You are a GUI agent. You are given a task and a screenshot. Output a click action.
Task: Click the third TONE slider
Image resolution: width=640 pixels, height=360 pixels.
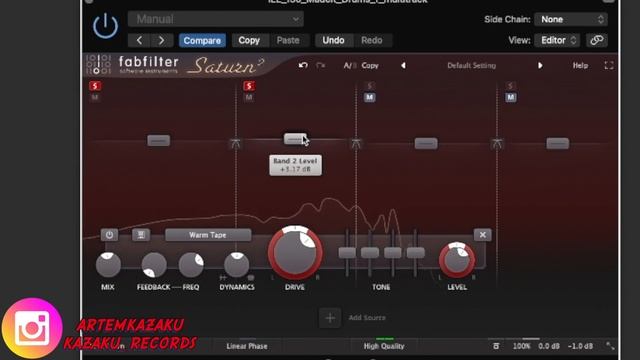[393, 253]
